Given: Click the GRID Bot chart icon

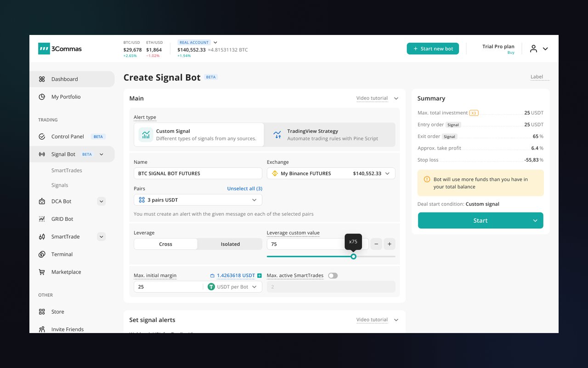Looking at the screenshot, I should tap(42, 219).
